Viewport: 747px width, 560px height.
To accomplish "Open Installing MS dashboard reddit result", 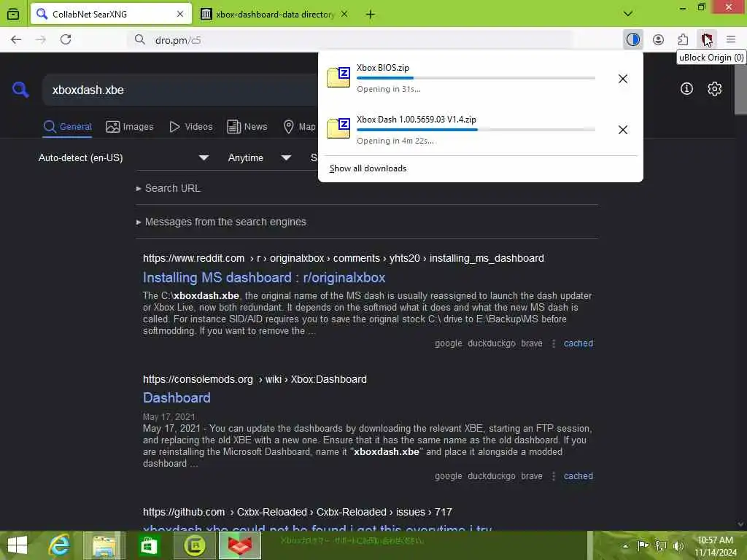I will pyautogui.click(x=264, y=278).
